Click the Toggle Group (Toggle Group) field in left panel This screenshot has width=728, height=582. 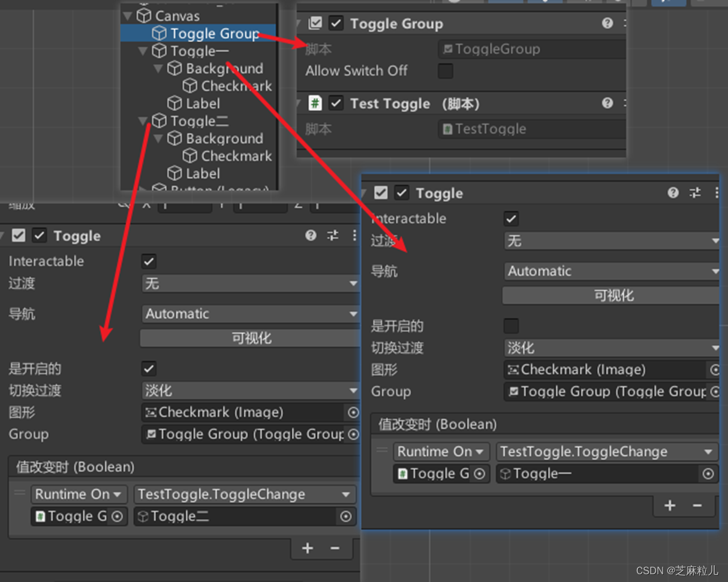251,434
